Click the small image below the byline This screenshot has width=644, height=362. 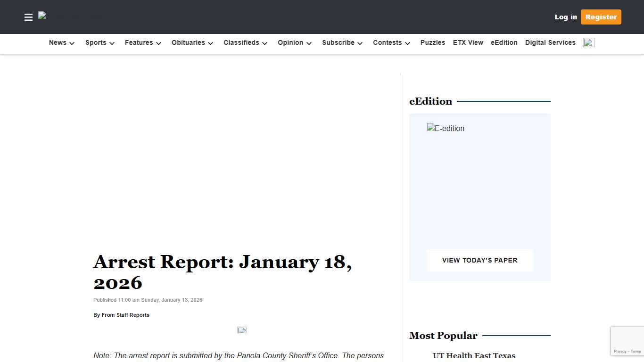[x=242, y=330]
